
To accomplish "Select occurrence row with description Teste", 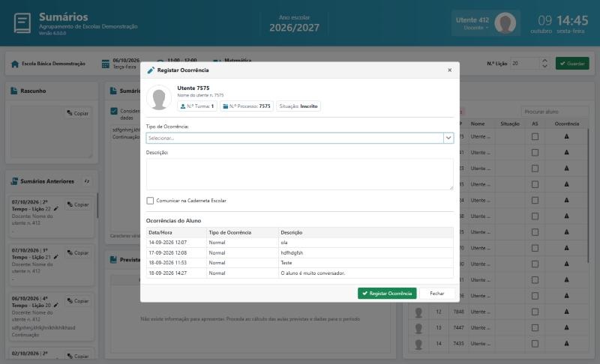I will point(299,263).
